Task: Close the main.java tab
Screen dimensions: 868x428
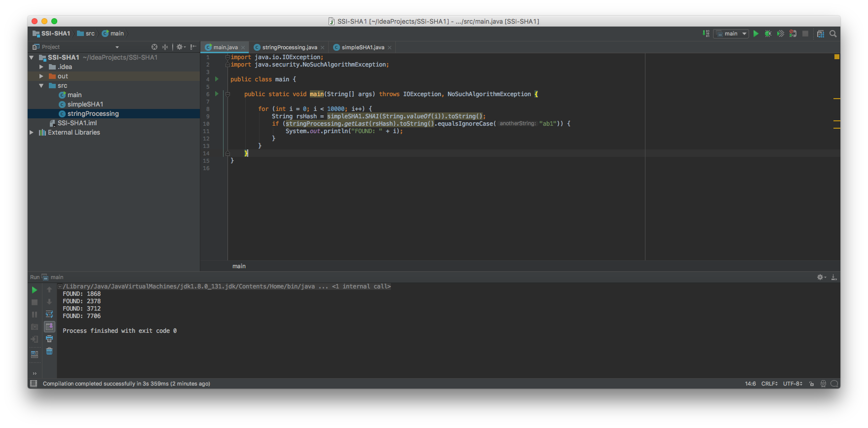Action: [243, 48]
